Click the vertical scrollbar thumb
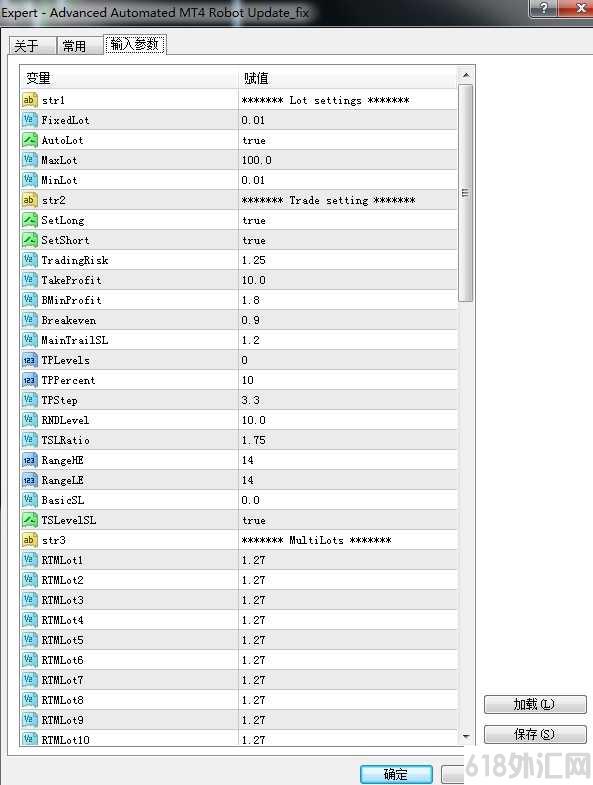The width and height of the screenshot is (593, 785). pyautogui.click(x=466, y=193)
